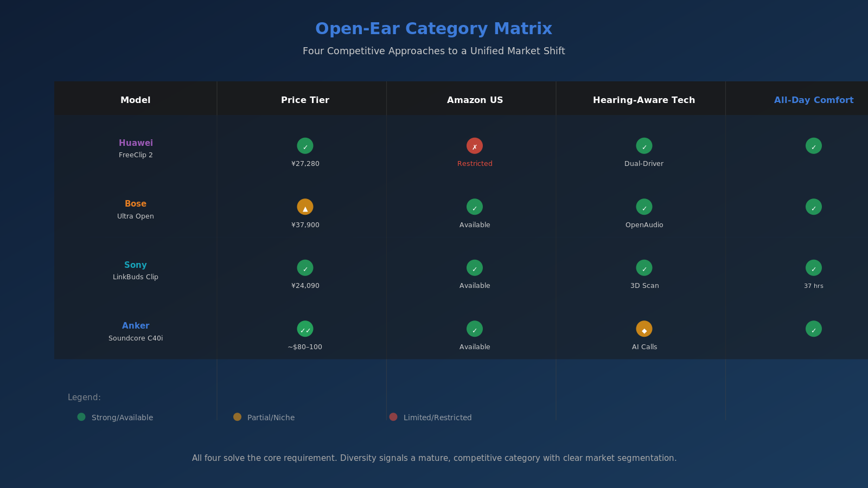
Task: Select the LinkBuds Clip model label
Action: tap(136, 277)
